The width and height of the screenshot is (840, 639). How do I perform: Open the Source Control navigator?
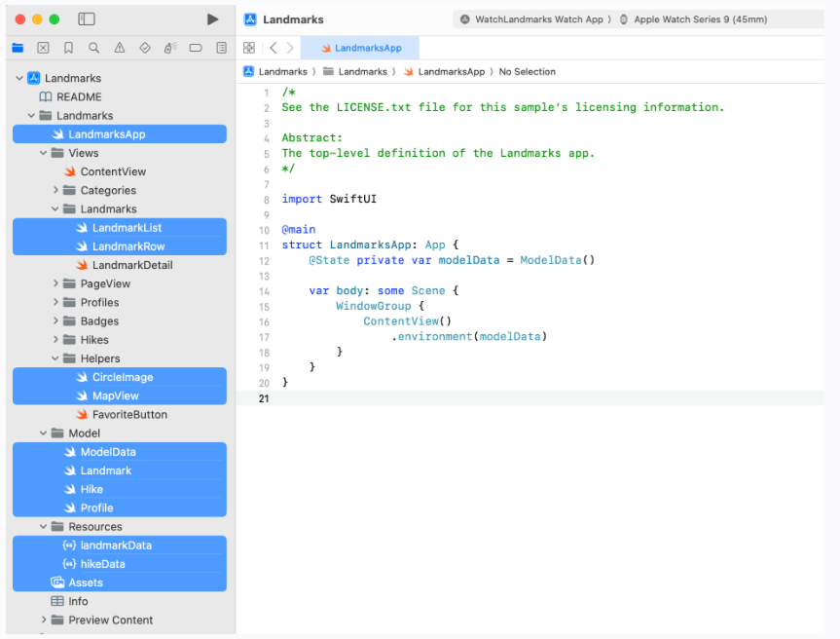tap(44, 48)
